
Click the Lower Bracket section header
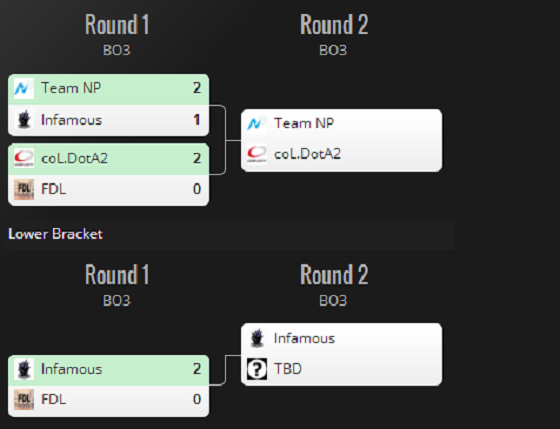click(55, 234)
